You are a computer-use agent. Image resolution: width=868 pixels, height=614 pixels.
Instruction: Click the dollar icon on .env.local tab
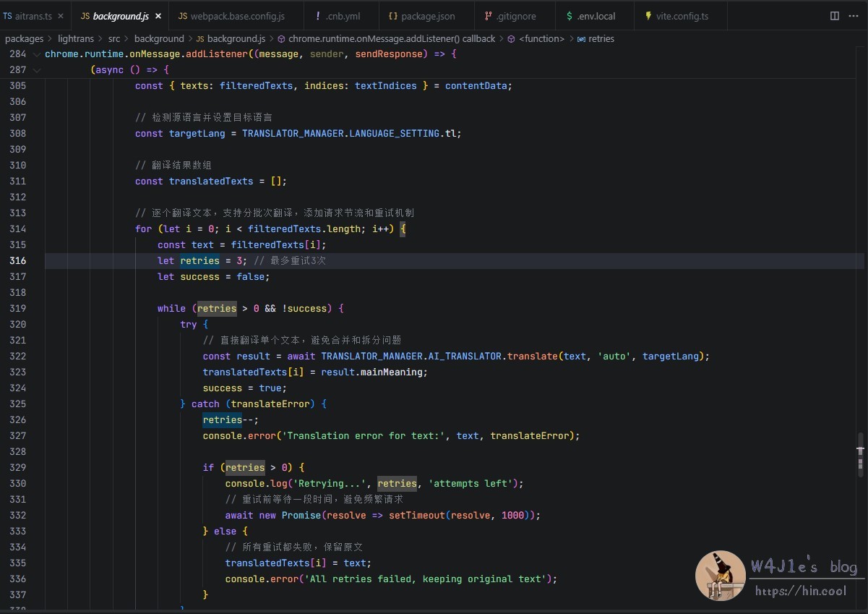(x=570, y=16)
